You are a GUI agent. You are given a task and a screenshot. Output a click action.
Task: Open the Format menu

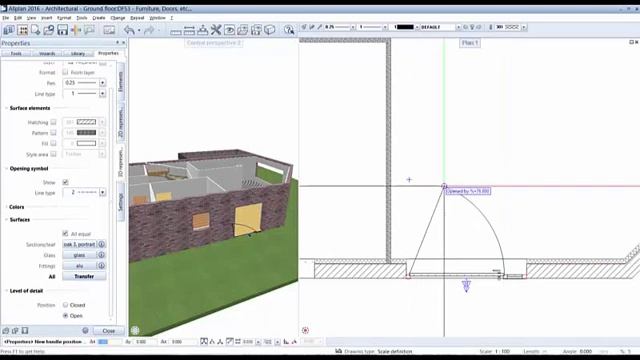(64, 18)
